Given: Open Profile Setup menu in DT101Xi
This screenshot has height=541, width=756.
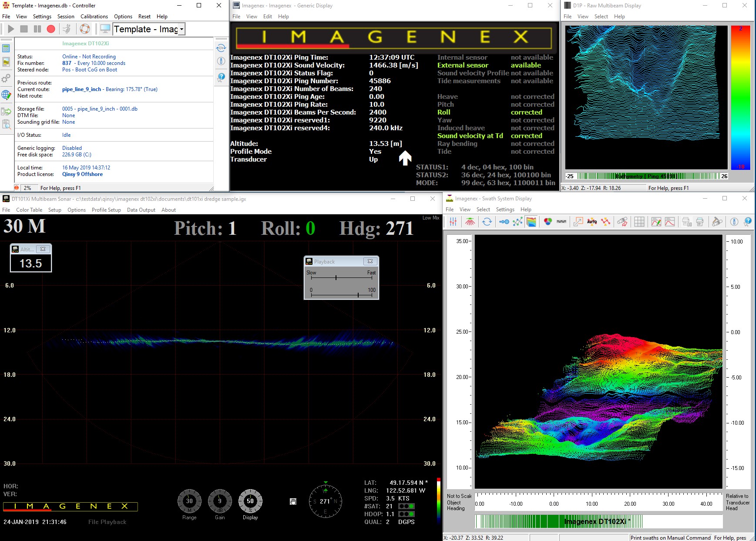Looking at the screenshot, I should pyautogui.click(x=106, y=210).
